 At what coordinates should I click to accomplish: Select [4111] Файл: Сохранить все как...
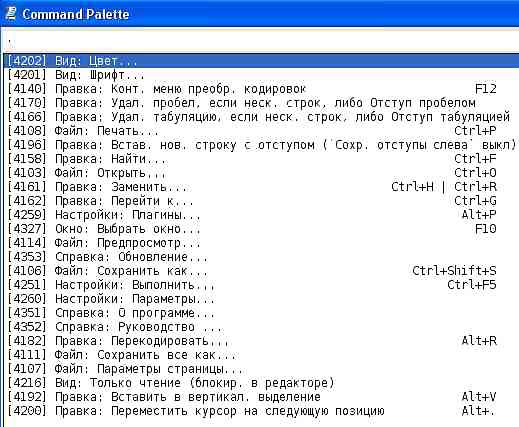click(x=262, y=355)
